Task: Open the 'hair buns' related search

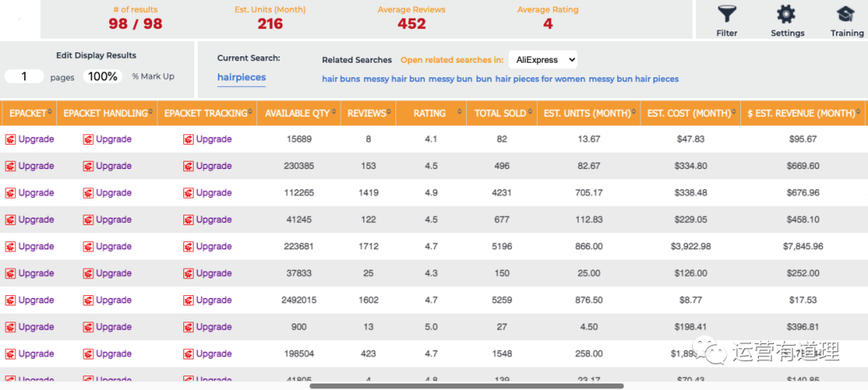Action: tap(341, 79)
